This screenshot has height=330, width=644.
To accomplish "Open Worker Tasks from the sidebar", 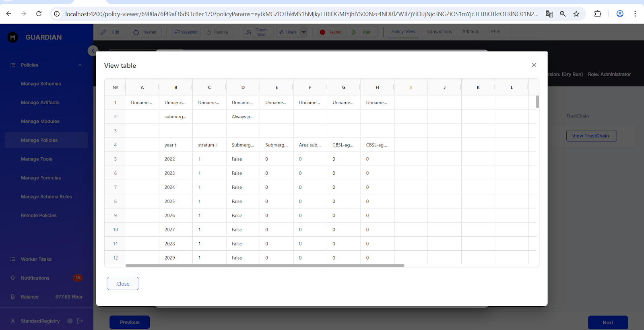I will 36,259.
